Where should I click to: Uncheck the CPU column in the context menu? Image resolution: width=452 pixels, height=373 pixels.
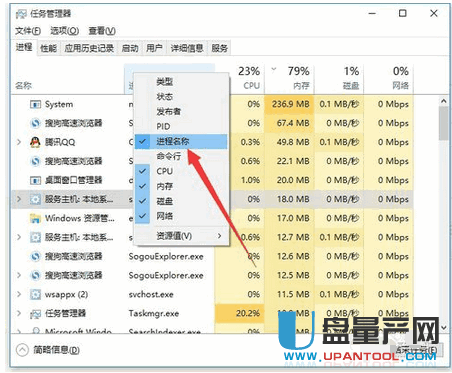point(181,171)
